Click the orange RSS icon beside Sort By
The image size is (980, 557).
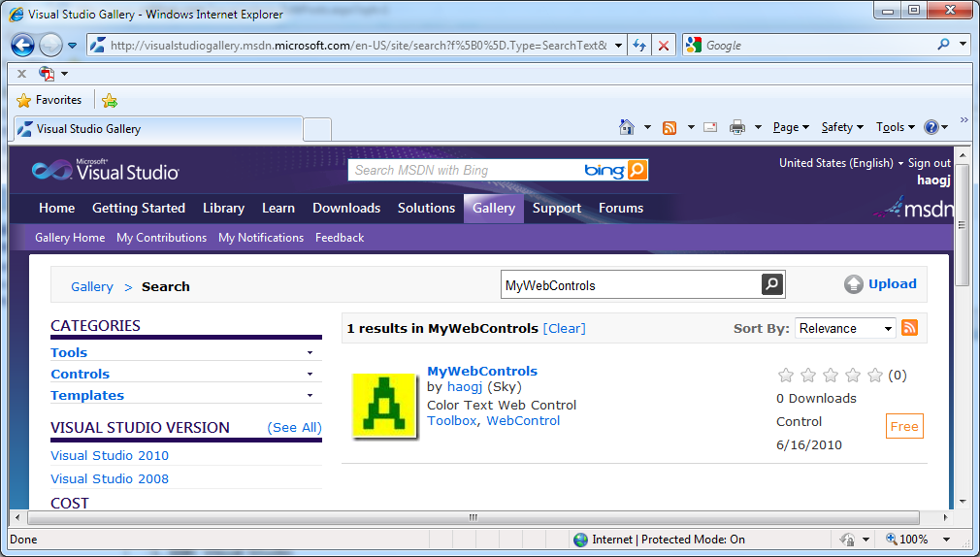click(x=909, y=327)
